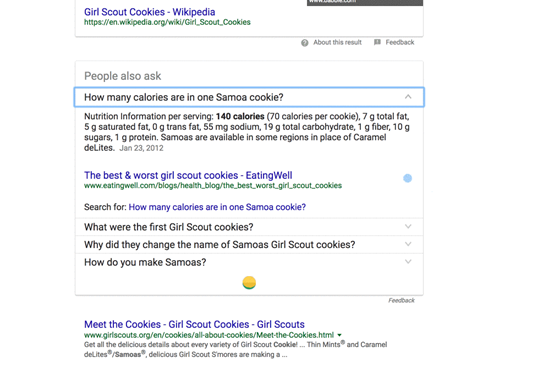This screenshot has height=374, width=554.
Task: Click the Feedback flag icon
Action: click(377, 42)
